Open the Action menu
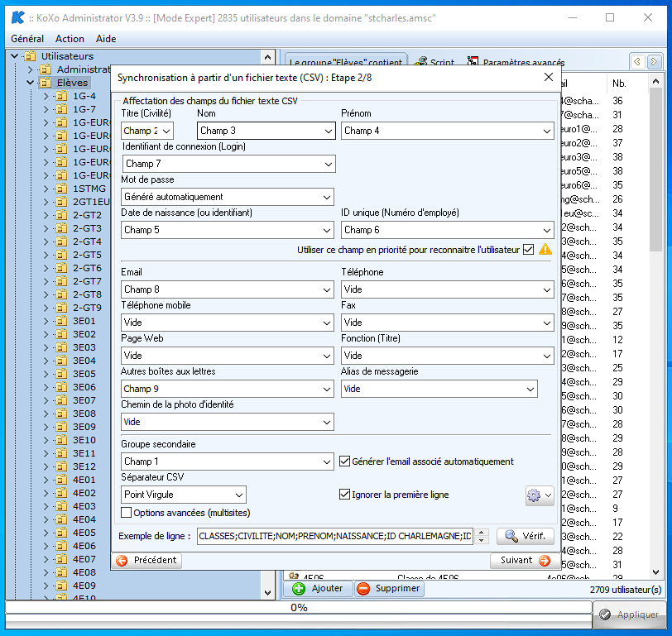 tap(70, 39)
